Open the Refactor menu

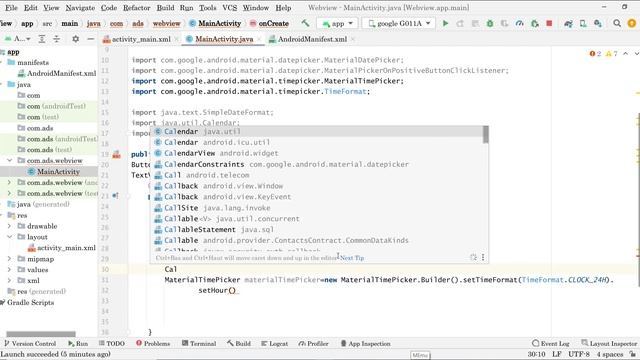tap(137, 7)
